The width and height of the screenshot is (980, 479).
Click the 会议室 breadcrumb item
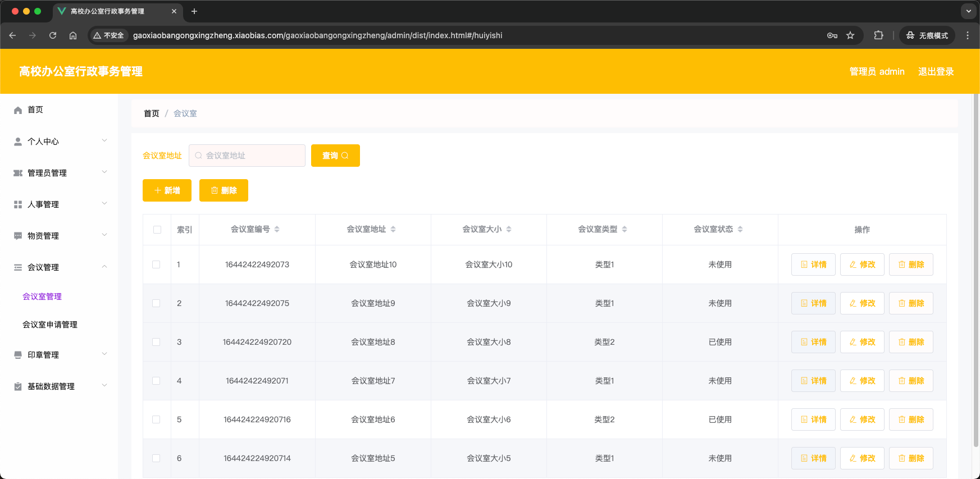(x=185, y=113)
